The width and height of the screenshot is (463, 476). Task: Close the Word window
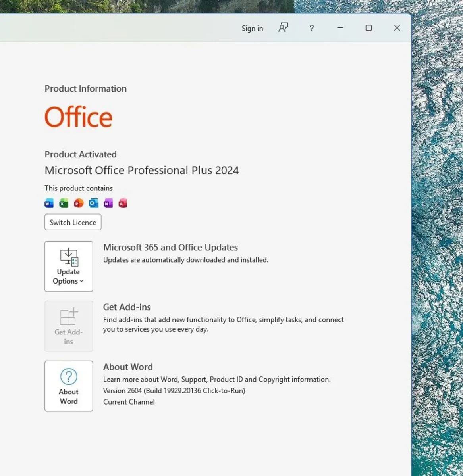click(x=397, y=28)
